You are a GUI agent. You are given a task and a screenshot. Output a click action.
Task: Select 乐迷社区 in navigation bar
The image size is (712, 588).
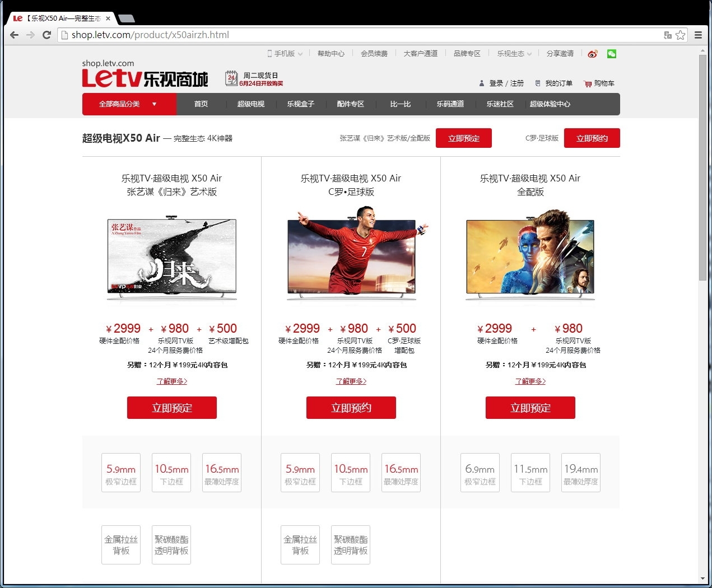pos(500,104)
